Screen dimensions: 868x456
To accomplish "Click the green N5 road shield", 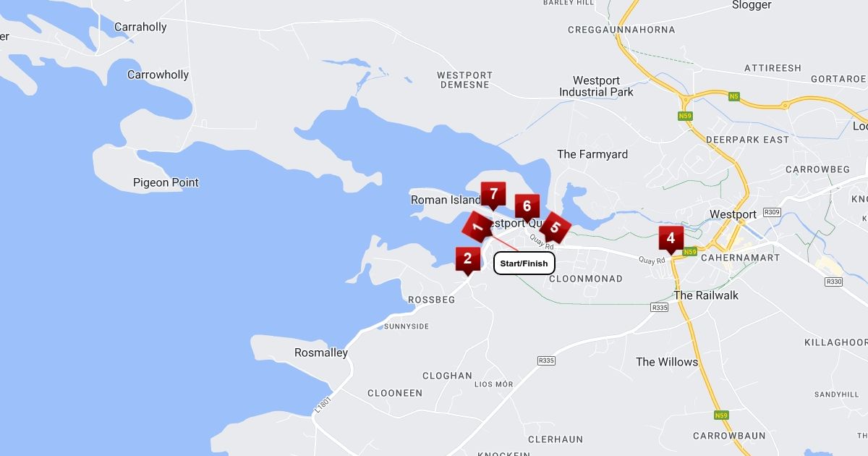I will coord(734,96).
